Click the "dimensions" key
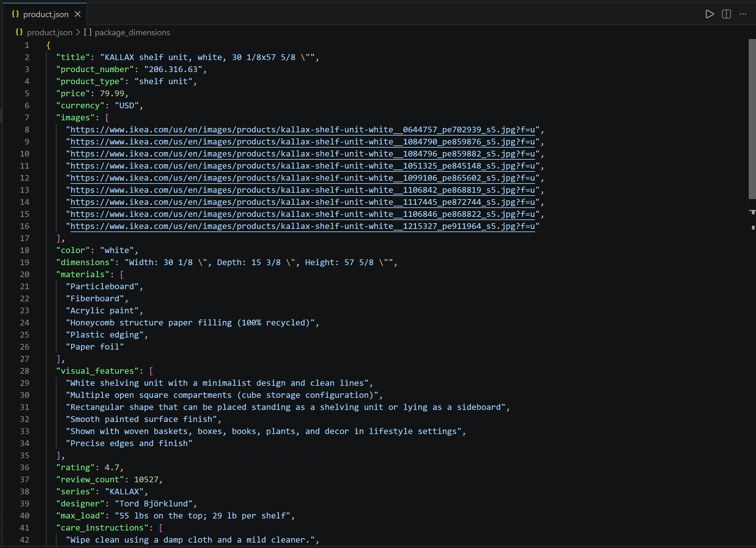756x548 pixels. coord(85,263)
